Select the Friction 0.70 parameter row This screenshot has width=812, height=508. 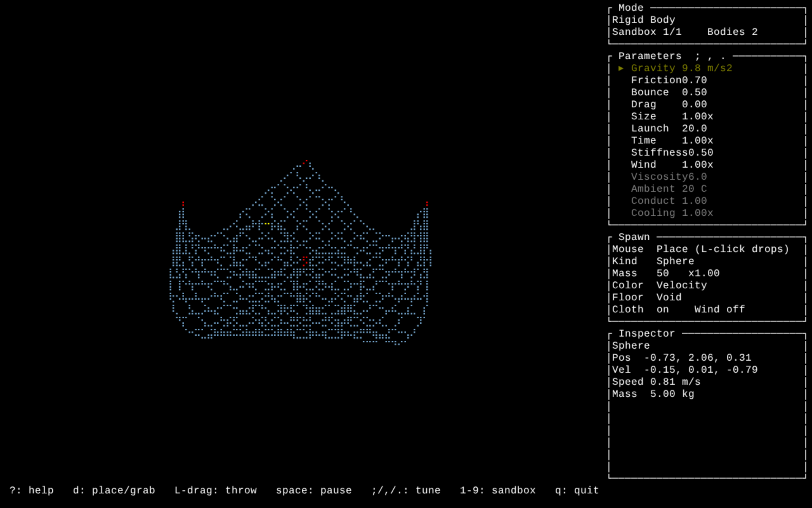click(x=669, y=80)
